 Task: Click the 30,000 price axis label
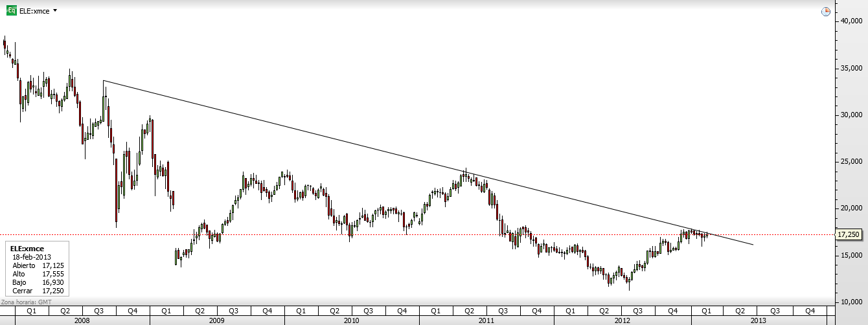851,115
